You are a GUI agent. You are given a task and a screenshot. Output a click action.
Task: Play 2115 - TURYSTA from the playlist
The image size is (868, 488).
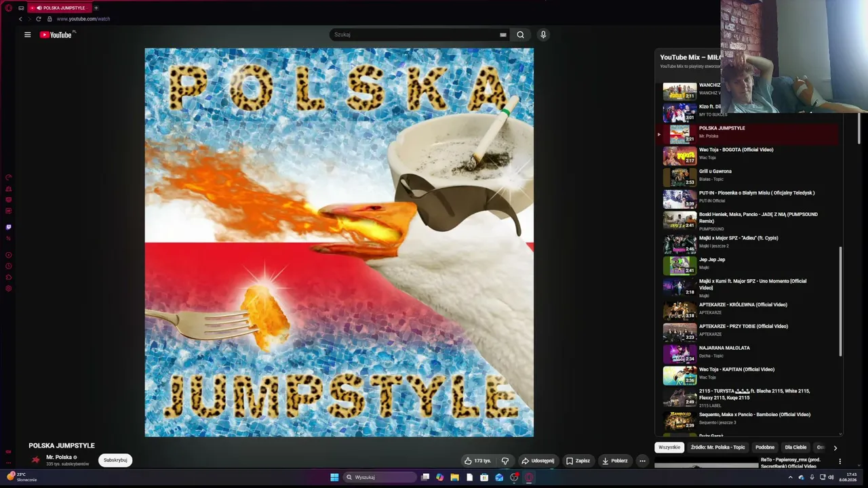(x=749, y=398)
